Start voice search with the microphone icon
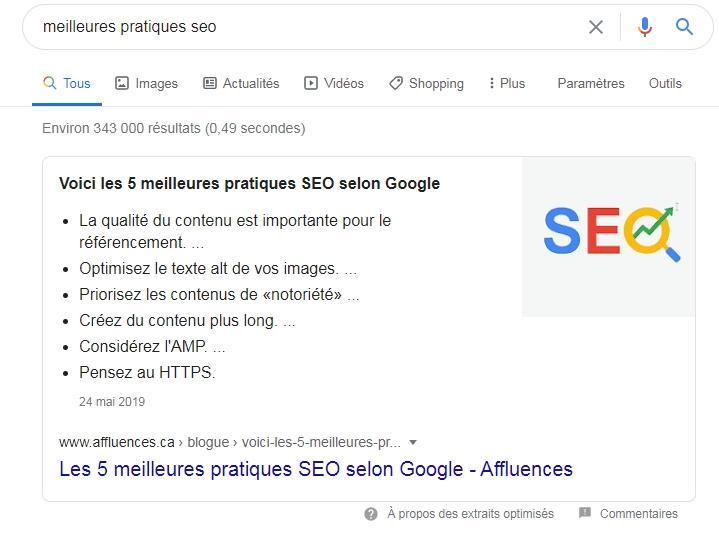 [x=645, y=27]
